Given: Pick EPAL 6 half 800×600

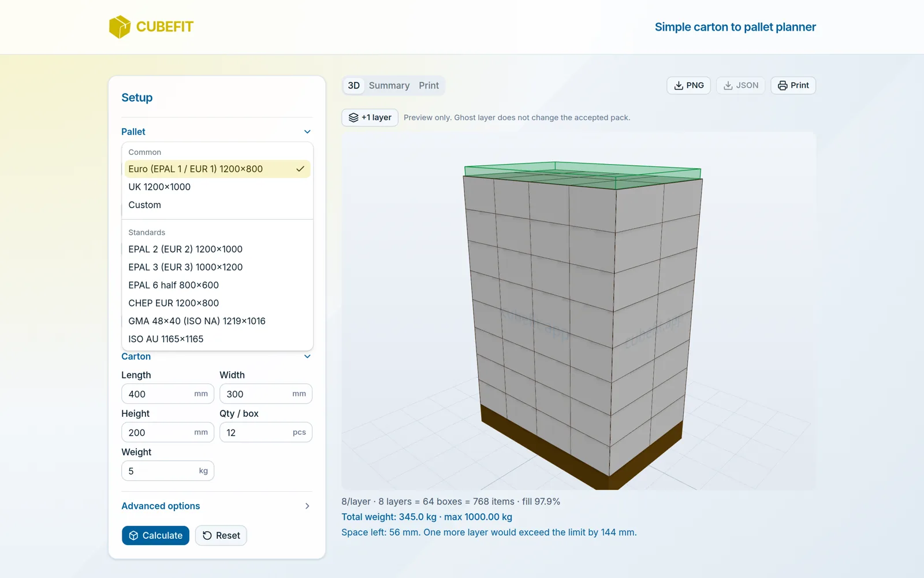Looking at the screenshot, I should (x=218, y=285).
